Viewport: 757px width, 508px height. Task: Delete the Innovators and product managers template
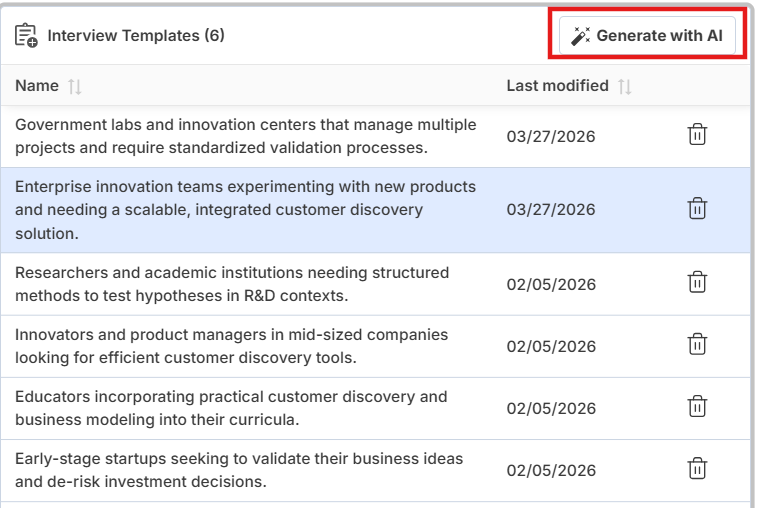pos(698,345)
